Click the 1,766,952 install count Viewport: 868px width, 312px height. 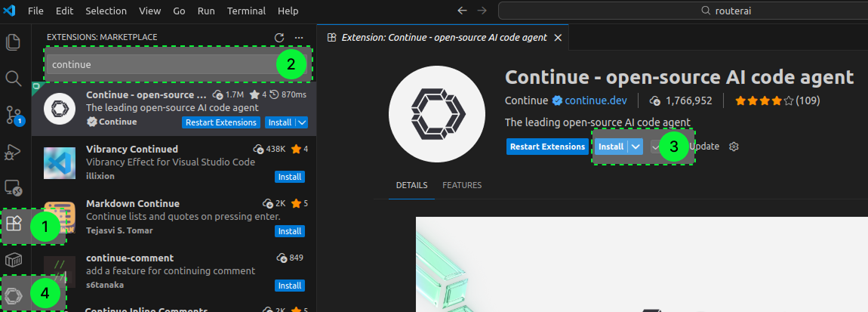click(x=681, y=101)
